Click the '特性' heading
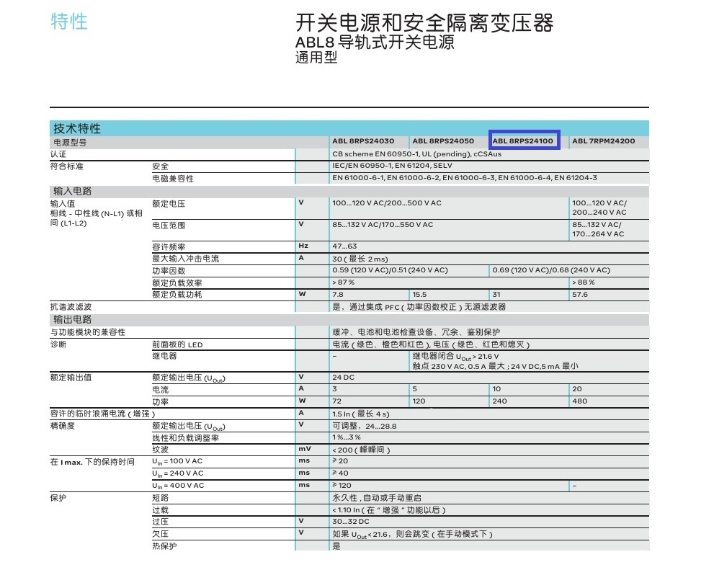 pos(68,22)
